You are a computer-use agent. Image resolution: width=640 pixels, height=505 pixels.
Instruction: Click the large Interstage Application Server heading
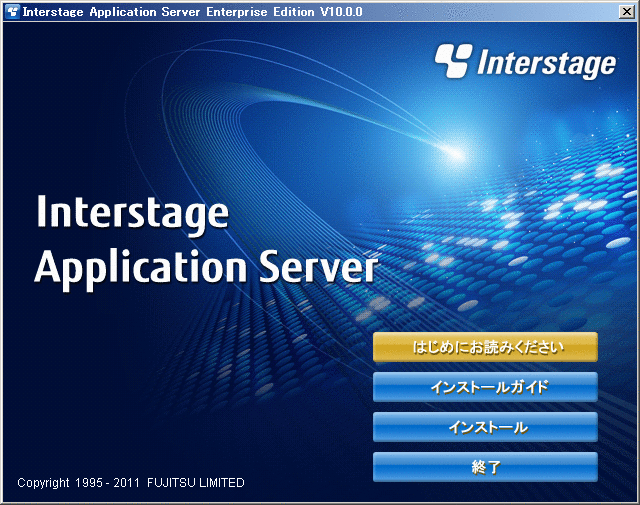coord(207,242)
